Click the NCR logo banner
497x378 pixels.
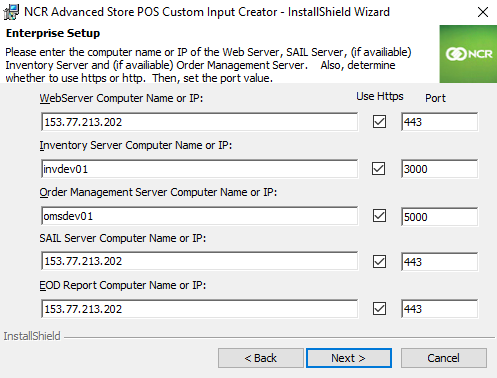tap(468, 54)
